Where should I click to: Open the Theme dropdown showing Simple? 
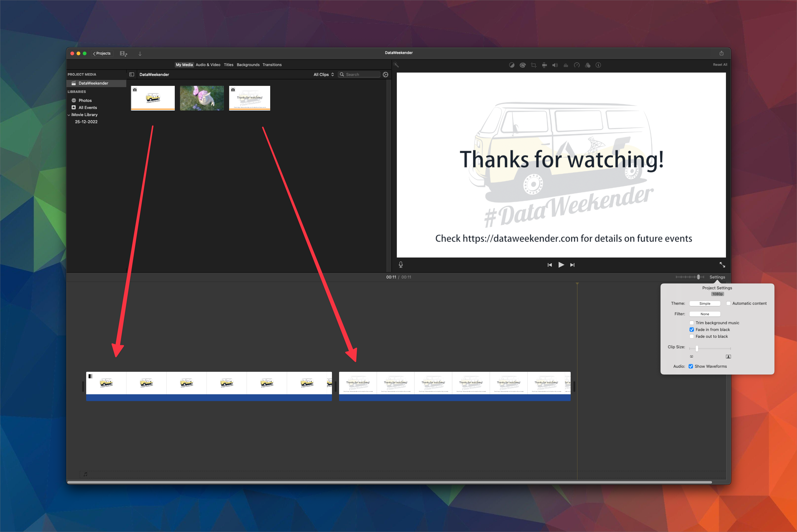[705, 303]
